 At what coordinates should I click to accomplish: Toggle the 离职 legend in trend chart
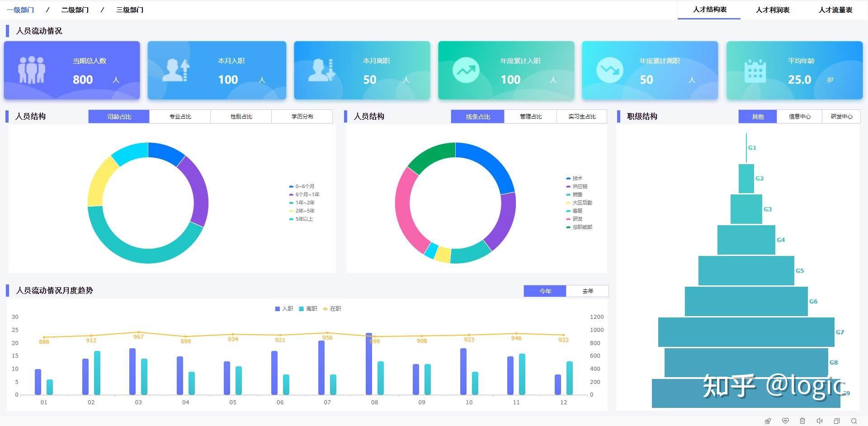308,309
